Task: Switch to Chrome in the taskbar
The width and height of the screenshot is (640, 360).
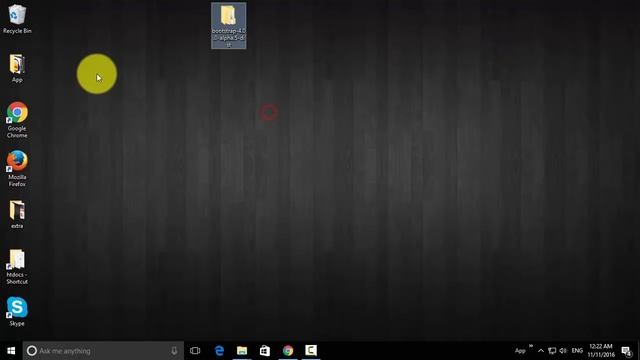Action: click(x=288, y=351)
